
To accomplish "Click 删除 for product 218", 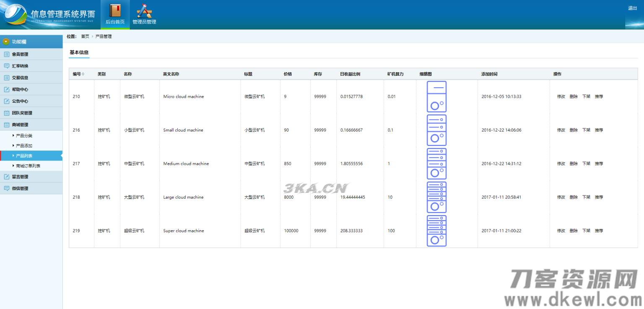I will coord(574,197).
